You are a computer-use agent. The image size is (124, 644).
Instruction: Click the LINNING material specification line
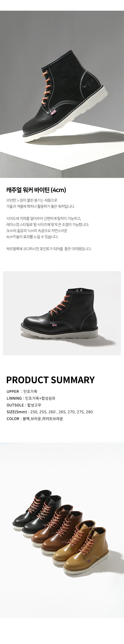point(31,398)
